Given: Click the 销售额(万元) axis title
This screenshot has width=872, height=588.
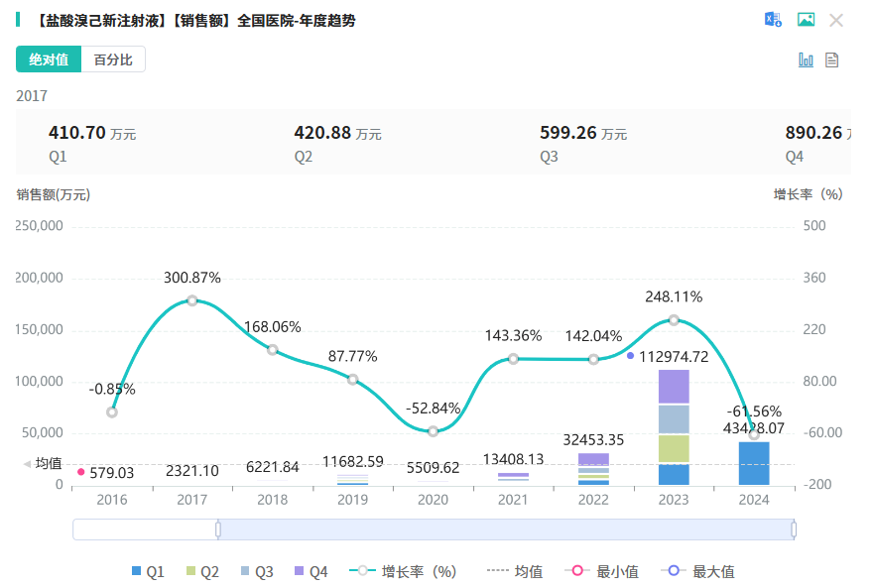Looking at the screenshot, I should tap(54, 194).
